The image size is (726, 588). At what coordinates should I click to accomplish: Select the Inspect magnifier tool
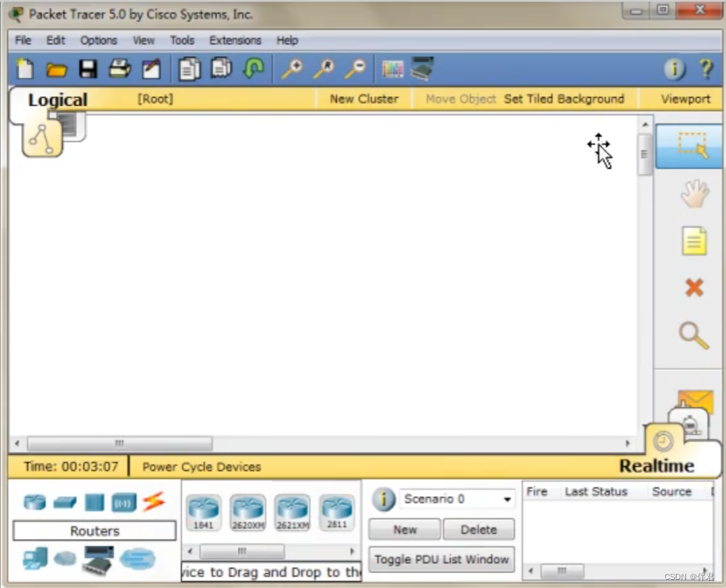(693, 335)
